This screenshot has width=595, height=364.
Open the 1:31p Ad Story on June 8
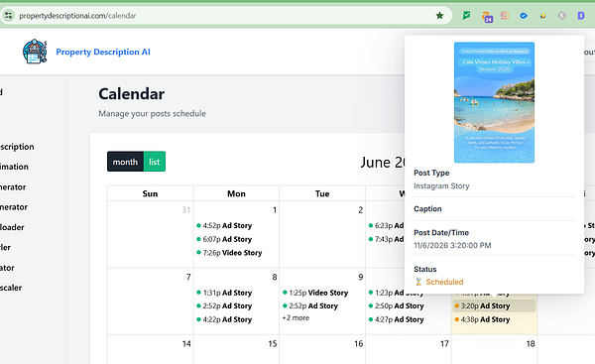224,293
